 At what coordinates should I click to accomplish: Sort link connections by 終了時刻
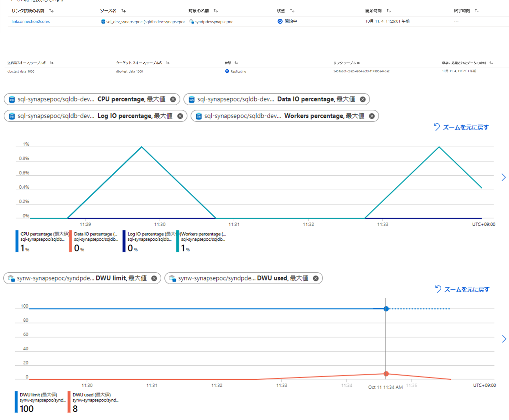click(477, 11)
